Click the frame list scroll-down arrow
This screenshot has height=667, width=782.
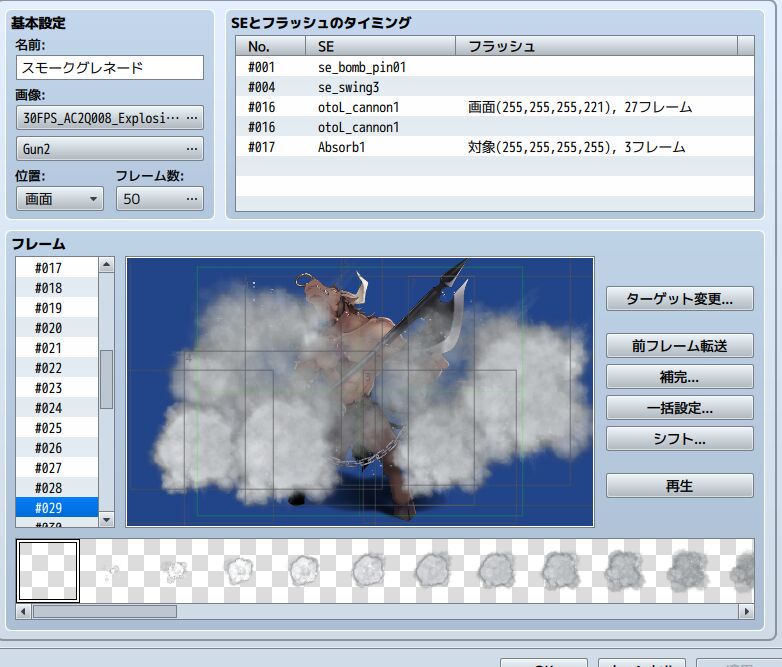[x=106, y=519]
